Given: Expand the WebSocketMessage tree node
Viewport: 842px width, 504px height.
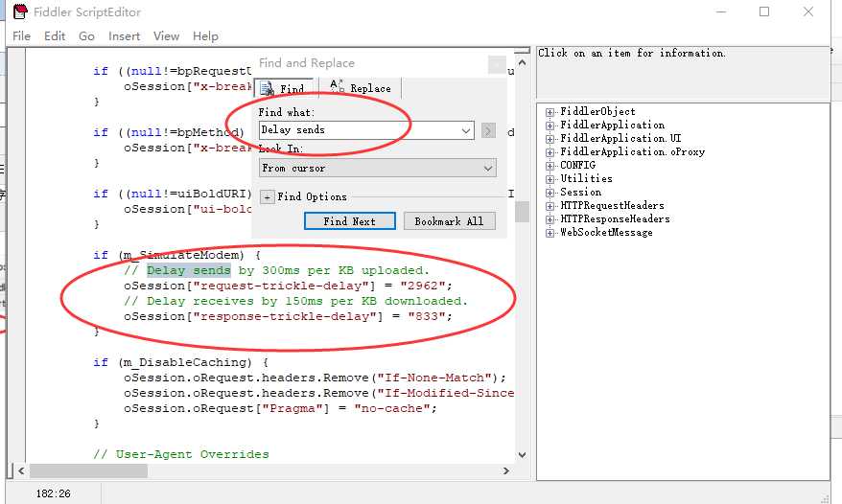Looking at the screenshot, I should [550, 233].
